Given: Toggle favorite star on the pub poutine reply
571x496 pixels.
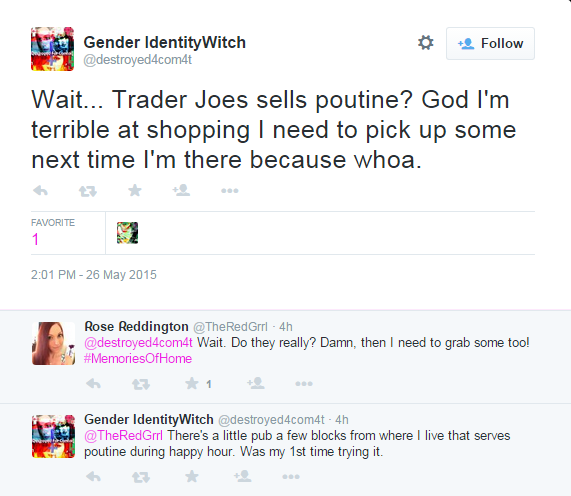Looking at the screenshot, I should click(192, 476).
